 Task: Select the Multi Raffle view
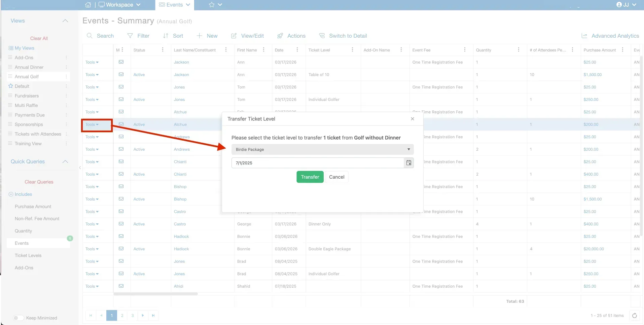(26, 105)
